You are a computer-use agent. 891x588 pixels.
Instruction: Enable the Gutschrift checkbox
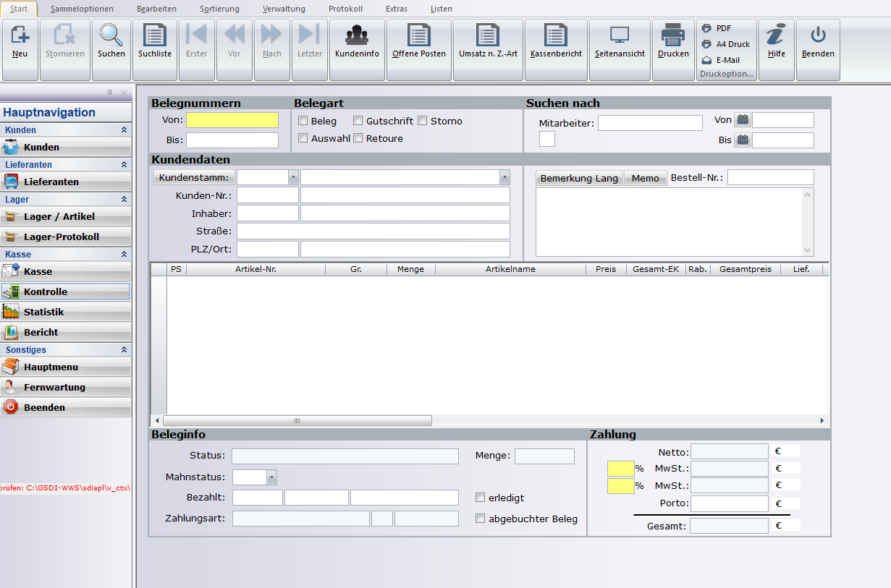pos(358,121)
